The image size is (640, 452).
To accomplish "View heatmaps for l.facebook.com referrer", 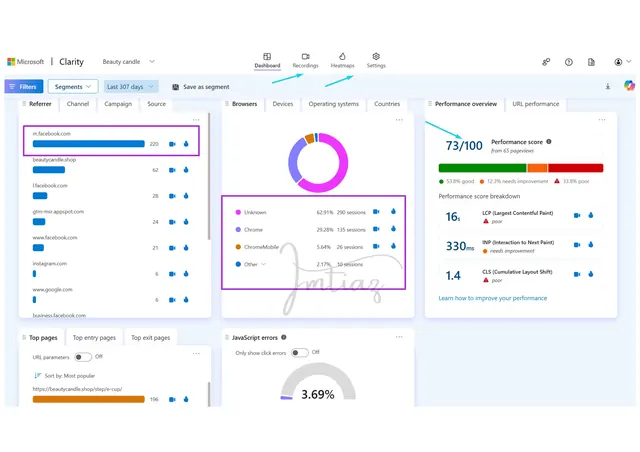I will point(186,196).
